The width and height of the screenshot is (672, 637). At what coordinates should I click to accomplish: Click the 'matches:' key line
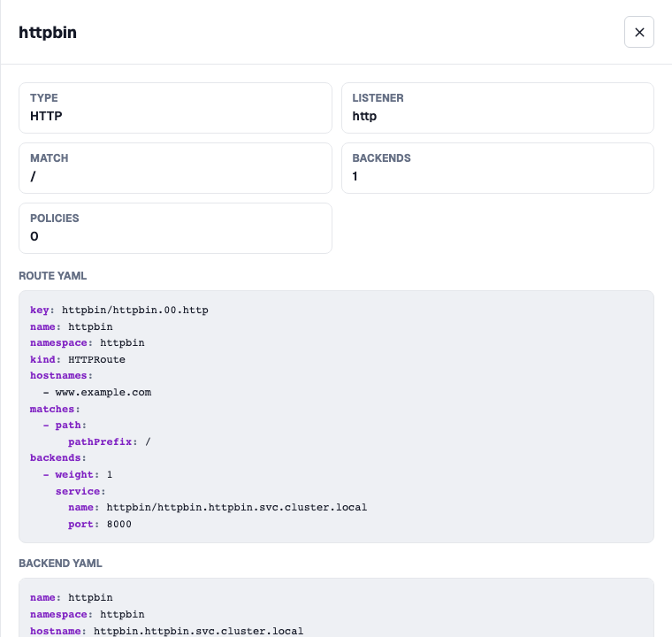coord(55,410)
